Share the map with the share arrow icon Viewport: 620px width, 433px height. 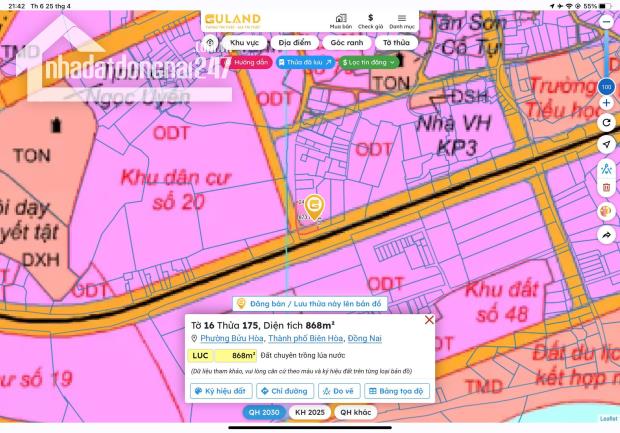pyautogui.click(x=606, y=235)
